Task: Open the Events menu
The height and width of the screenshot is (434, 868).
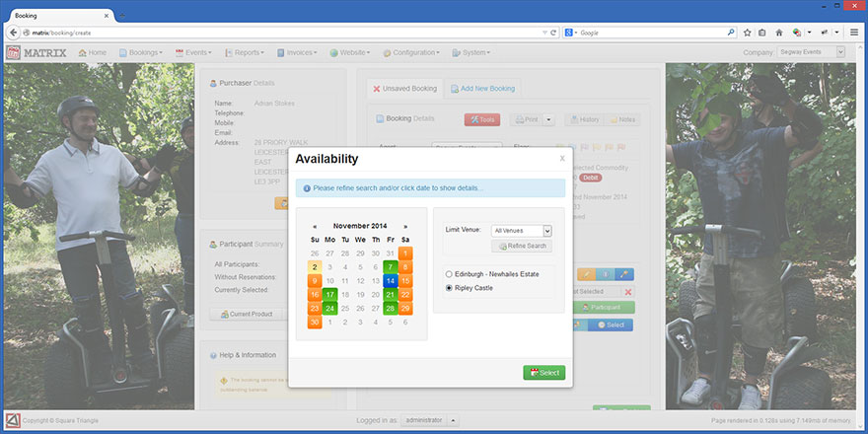Action: click(x=193, y=52)
